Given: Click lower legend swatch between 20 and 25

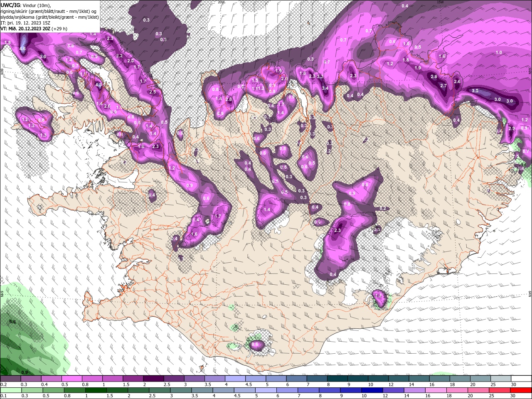Looking at the screenshot, I should (x=478, y=390).
